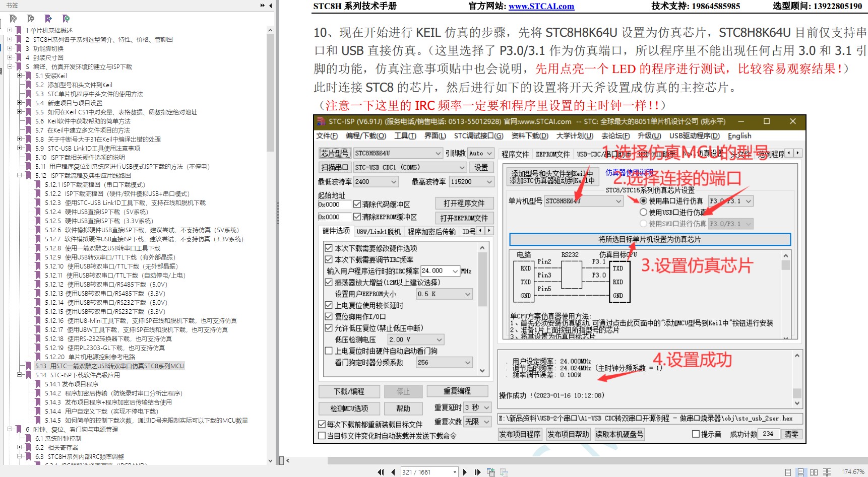This screenshot has height=477, width=868.
Task: Expand bookmark '1 单片机基础概述'
Action: [x=10, y=30]
